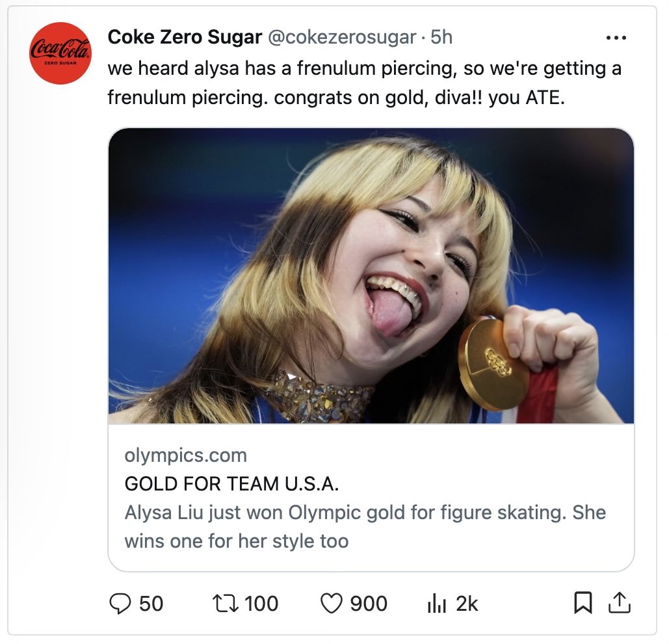Follow the olympics.com domain link
Image resolution: width=669 pixels, height=644 pixels.
click(x=185, y=456)
